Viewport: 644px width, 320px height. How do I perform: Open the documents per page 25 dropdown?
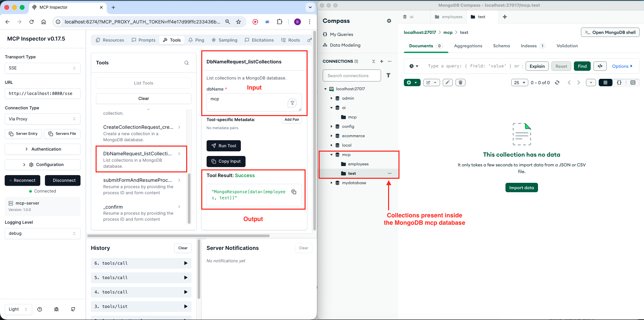tap(520, 83)
